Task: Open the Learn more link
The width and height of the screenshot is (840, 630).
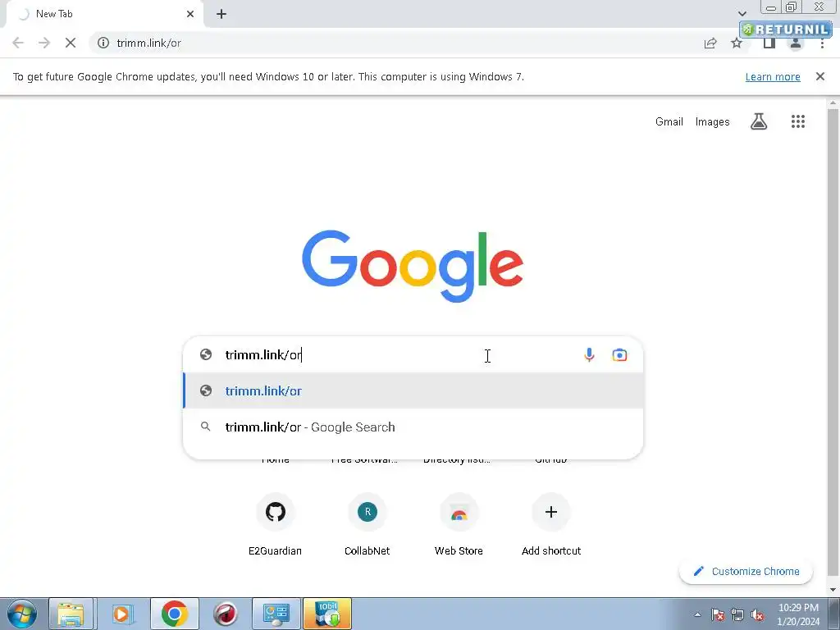Action: tap(773, 76)
